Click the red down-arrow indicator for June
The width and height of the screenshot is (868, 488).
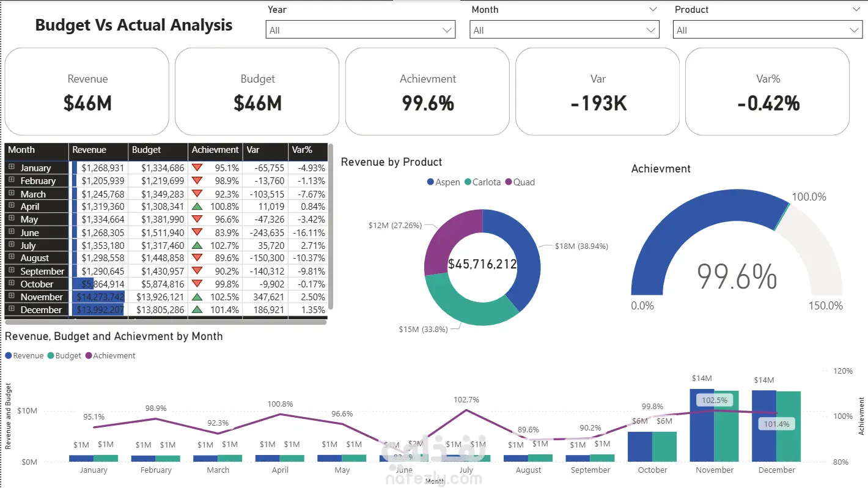pos(197,232)
